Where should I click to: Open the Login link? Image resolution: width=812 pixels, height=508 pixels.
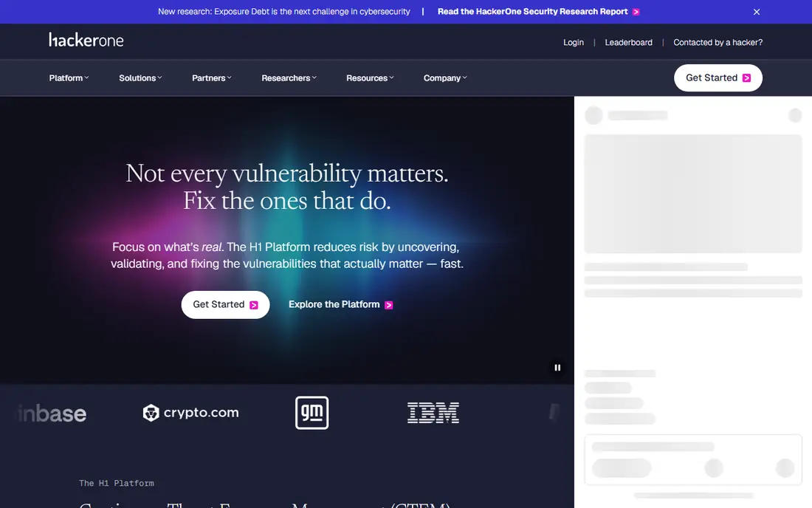[x=574, y=43]
